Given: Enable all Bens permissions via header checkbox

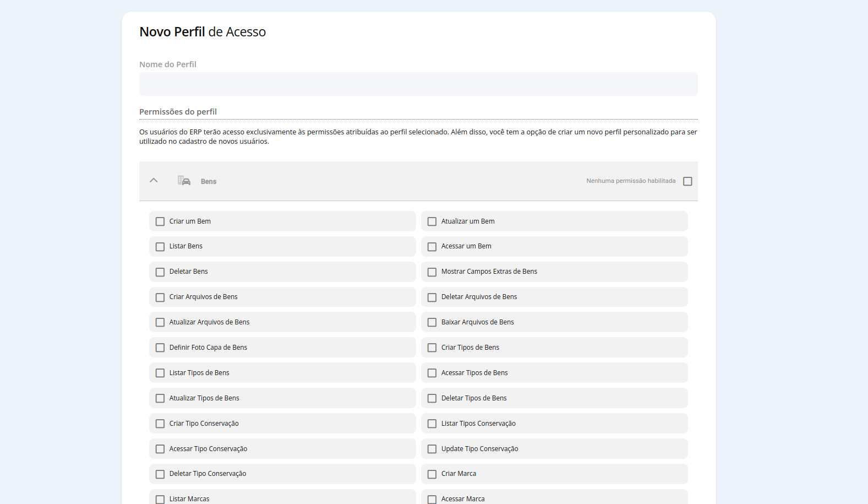Looking at the screenshot, I should [x=687, y=181].
